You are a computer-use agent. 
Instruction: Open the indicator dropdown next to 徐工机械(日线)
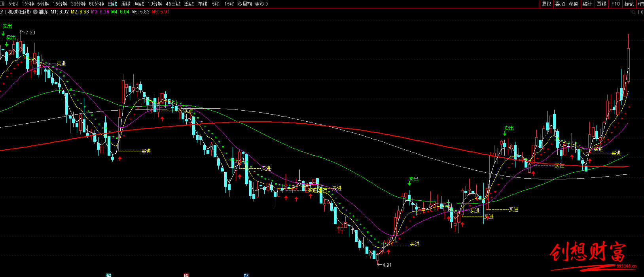click(35, 12)
